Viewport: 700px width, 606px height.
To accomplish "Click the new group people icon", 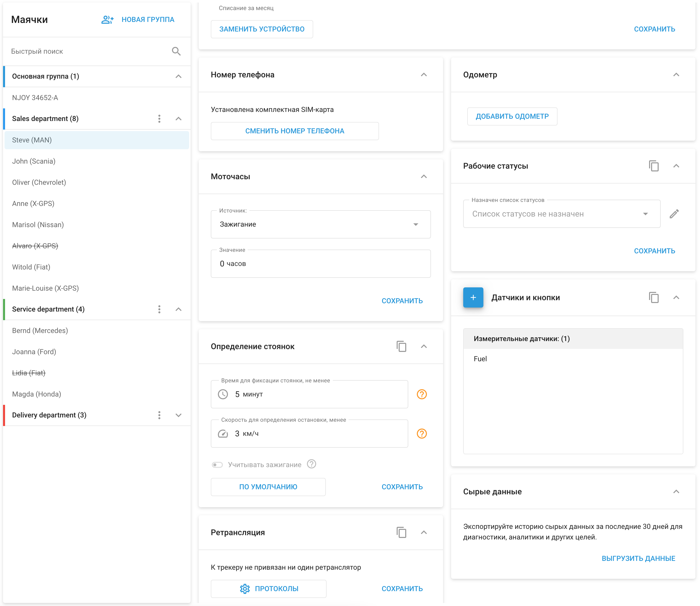I will click(107, 20).
